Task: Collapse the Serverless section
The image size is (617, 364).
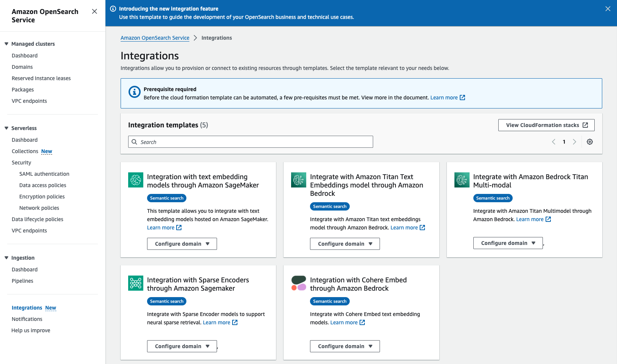Action: tap(6, 128)
